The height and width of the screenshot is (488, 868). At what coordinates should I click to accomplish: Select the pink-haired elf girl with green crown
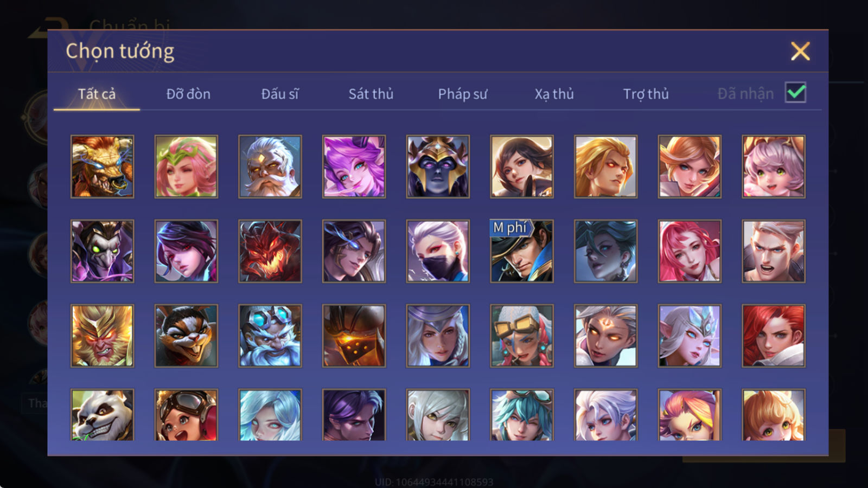pyautogui.click(x=186, y=166)
